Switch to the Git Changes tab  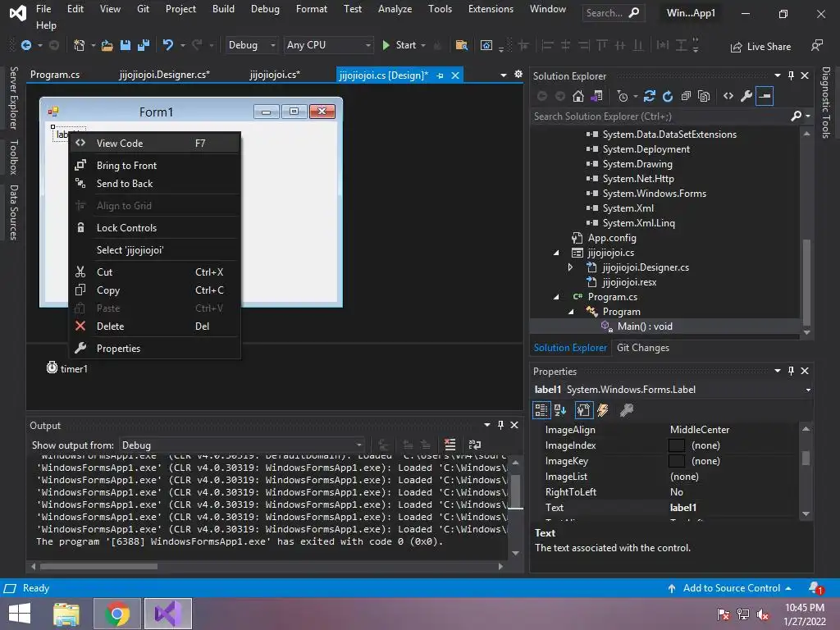point(643,348)
